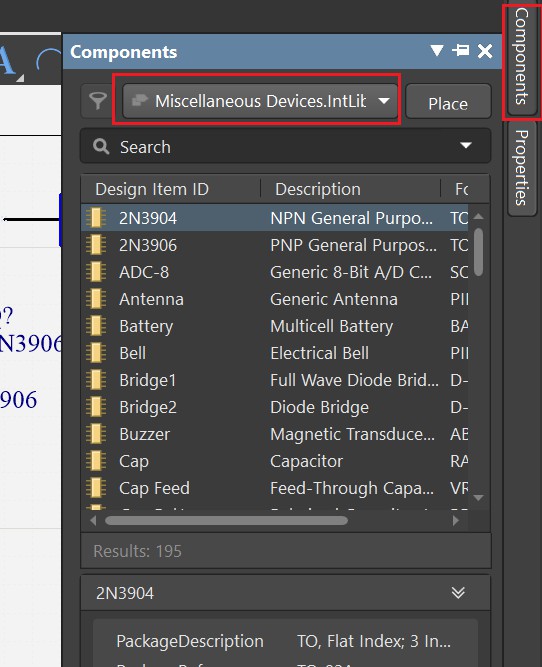
Task: Click the chip icon beside Bridge2
Action: [96, 407]
